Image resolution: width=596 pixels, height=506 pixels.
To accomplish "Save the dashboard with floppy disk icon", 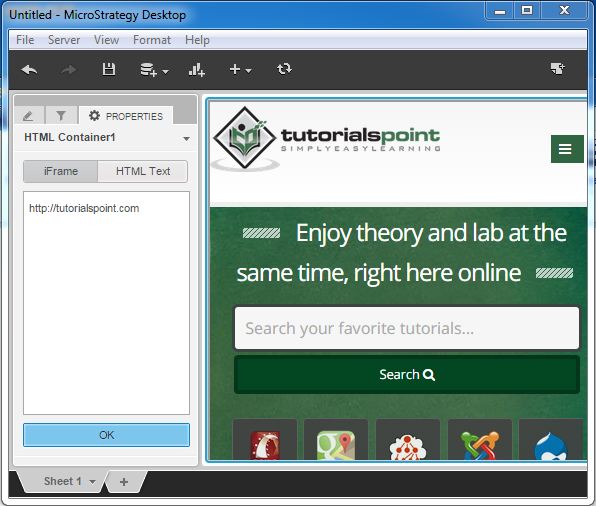I will coord(109,69).
